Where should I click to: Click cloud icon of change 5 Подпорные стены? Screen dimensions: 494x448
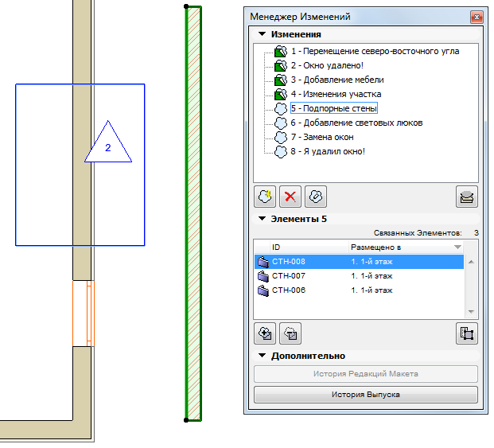[x=280, y=109]
